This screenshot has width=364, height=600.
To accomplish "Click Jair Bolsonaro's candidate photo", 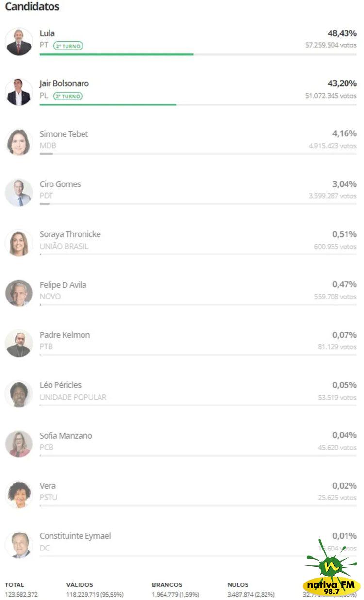I will pos(18,92).
